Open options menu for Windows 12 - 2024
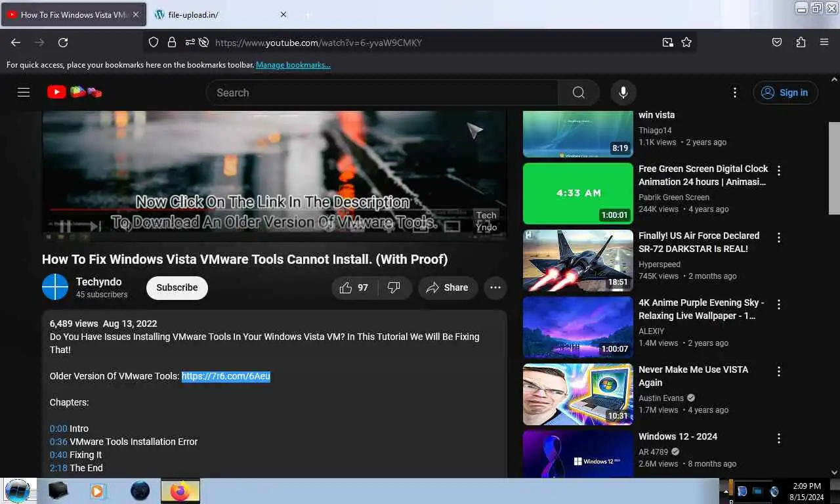This screenshot has height=504, width=840. click(x=779, y=438)
